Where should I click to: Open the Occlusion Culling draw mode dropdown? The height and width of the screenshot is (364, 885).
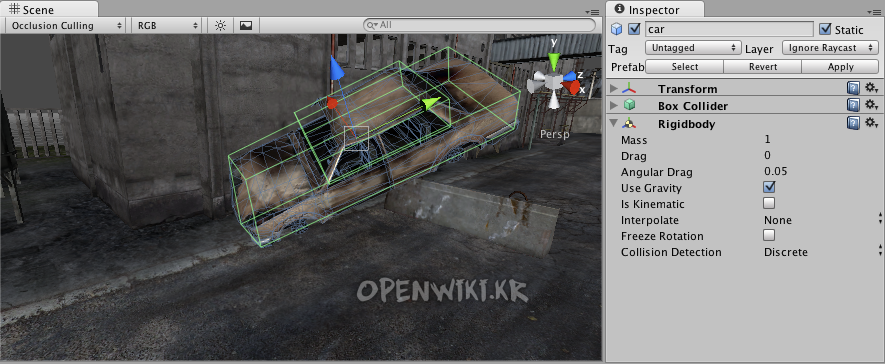[x=67, y=25]
